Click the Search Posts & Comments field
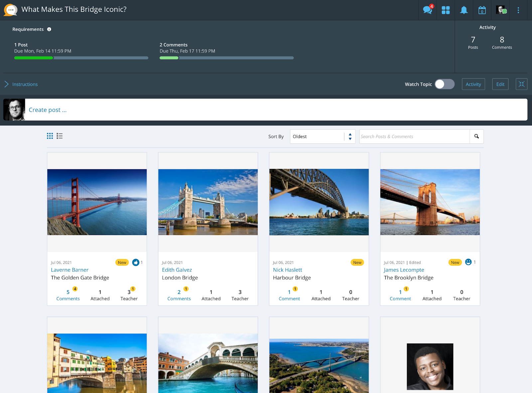 (414, 136)
